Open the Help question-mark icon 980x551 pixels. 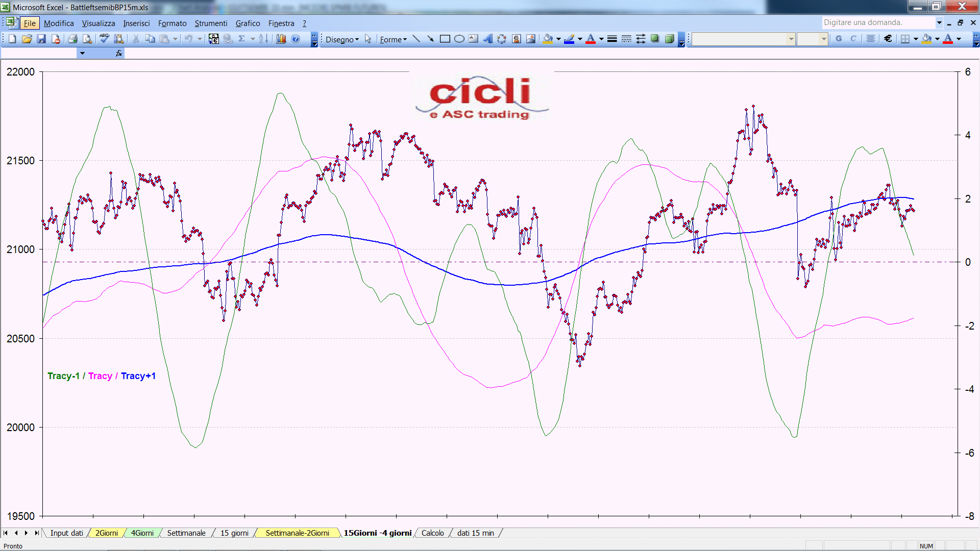tap(296, 39)
